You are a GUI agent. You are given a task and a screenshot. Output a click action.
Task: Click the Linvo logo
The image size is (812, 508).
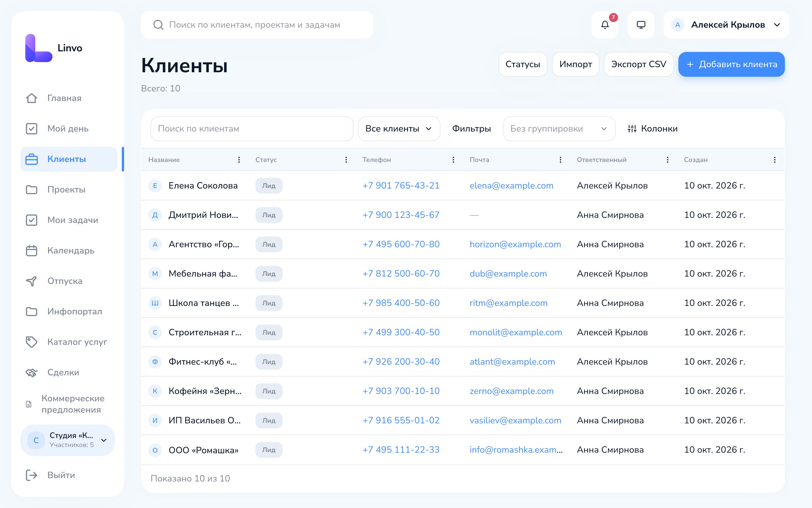54,48
